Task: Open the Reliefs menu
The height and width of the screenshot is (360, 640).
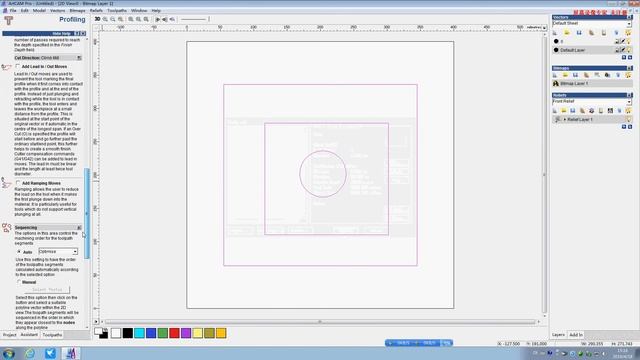Action: point(96,11)
